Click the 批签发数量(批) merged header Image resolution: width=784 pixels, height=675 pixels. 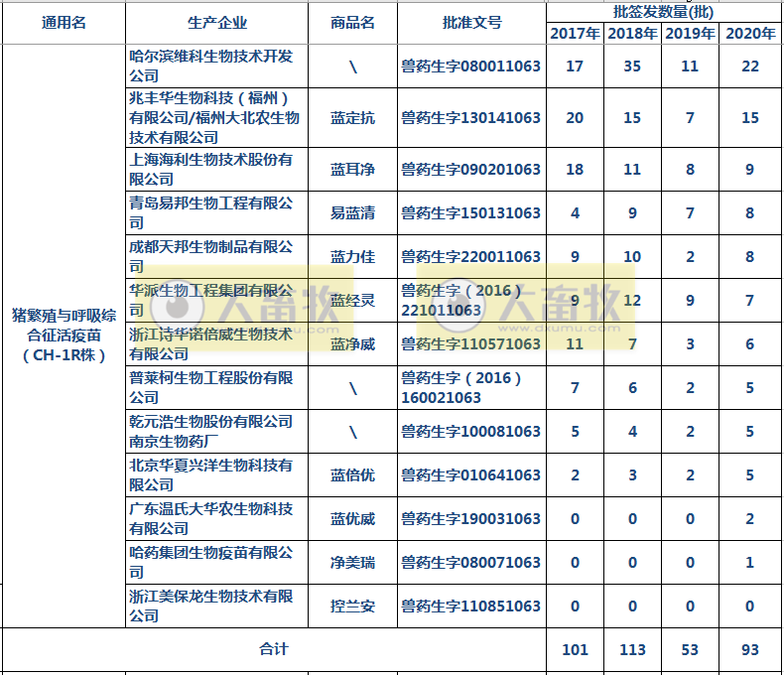coord(663,12)
